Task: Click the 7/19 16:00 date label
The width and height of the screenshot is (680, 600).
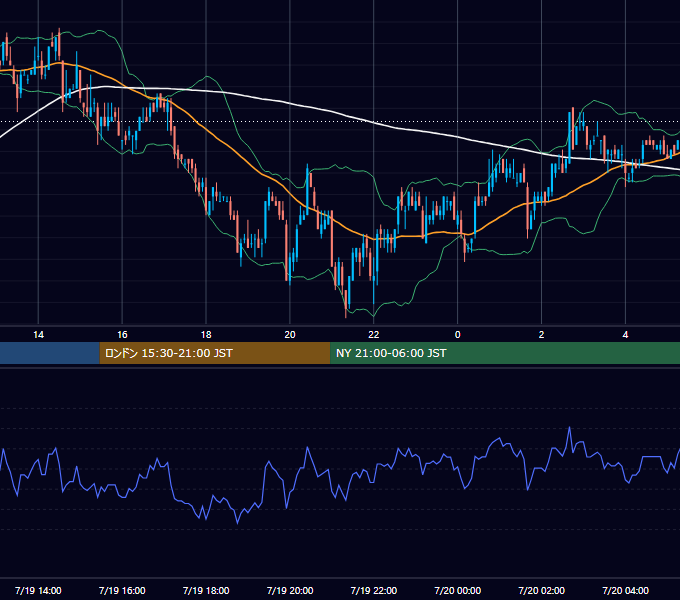Action: point(122,590)
